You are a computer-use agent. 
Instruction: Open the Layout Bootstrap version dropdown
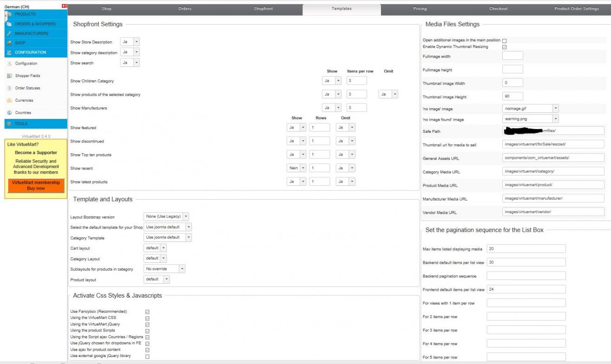pos(166,216)
